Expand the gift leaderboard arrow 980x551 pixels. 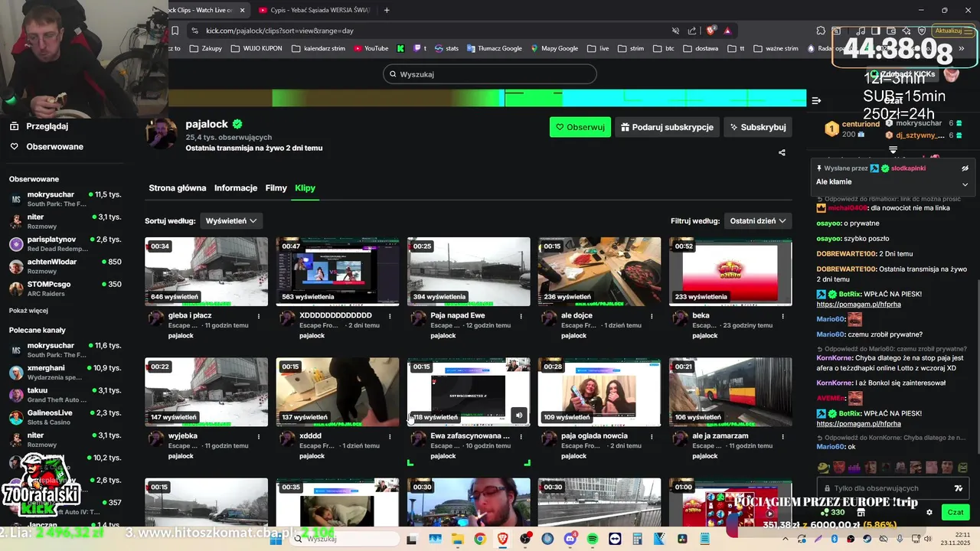[x=893, y=150]
